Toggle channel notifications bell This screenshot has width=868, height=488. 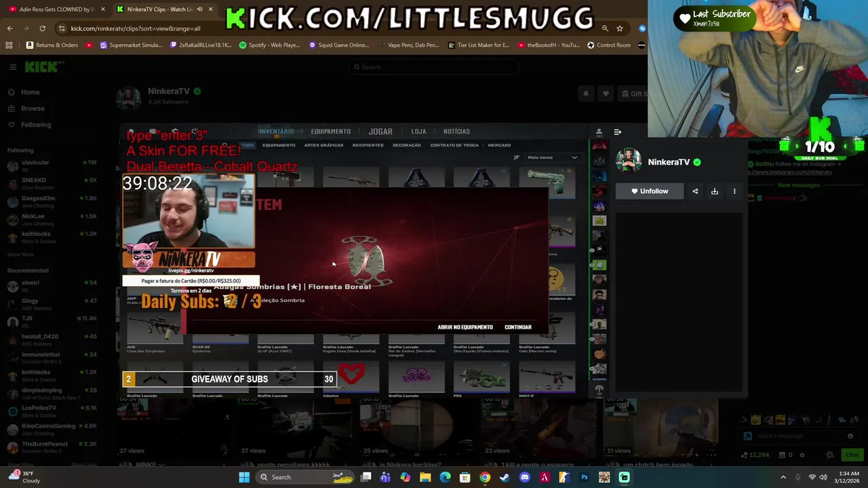[x=586, y=94]
